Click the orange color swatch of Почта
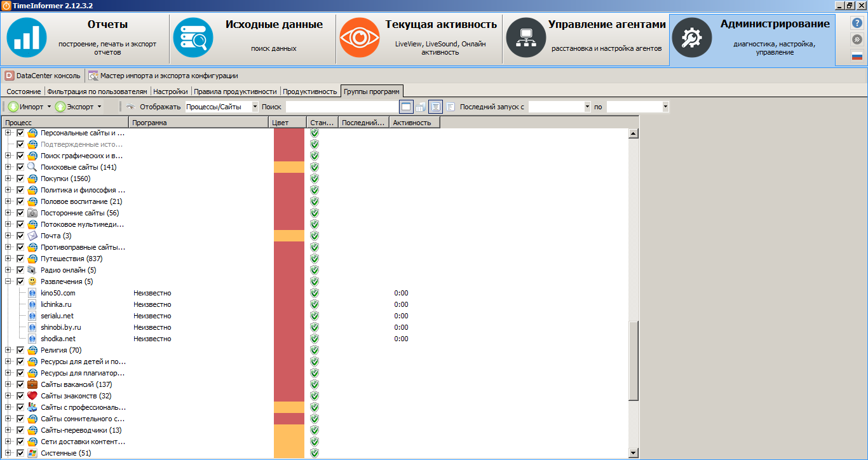The height and width of the screenshot is (460, 868). pos(289,236)
